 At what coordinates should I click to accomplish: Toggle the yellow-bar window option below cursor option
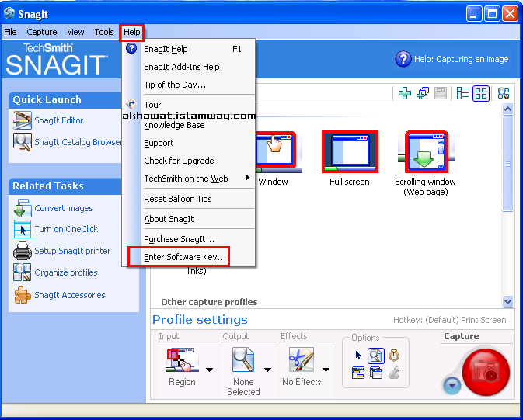tap(358, 373)
